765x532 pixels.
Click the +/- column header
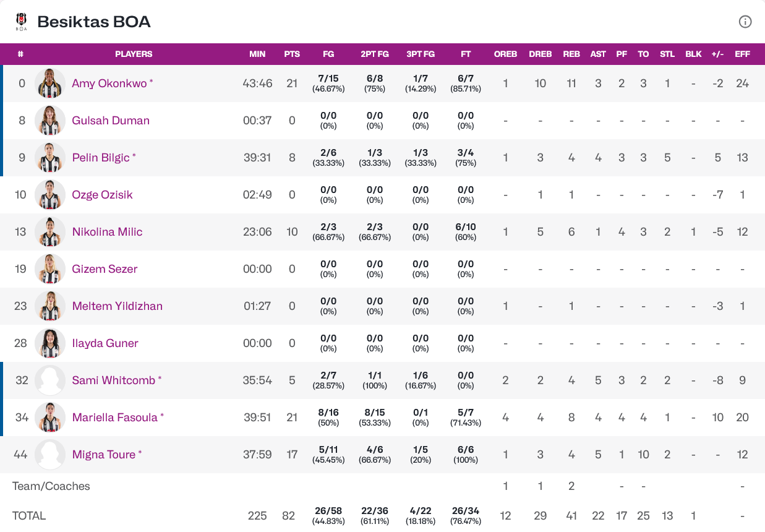click(717, 54)
